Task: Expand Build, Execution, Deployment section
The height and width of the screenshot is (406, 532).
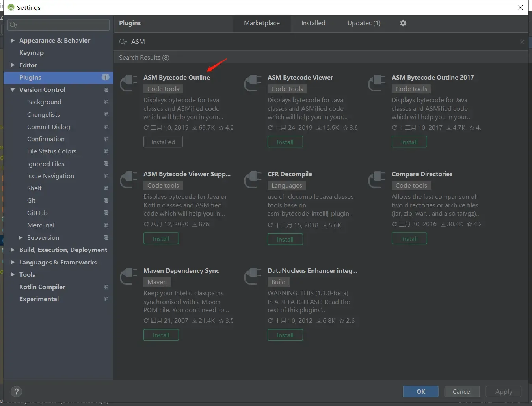Action: (13, 250)
